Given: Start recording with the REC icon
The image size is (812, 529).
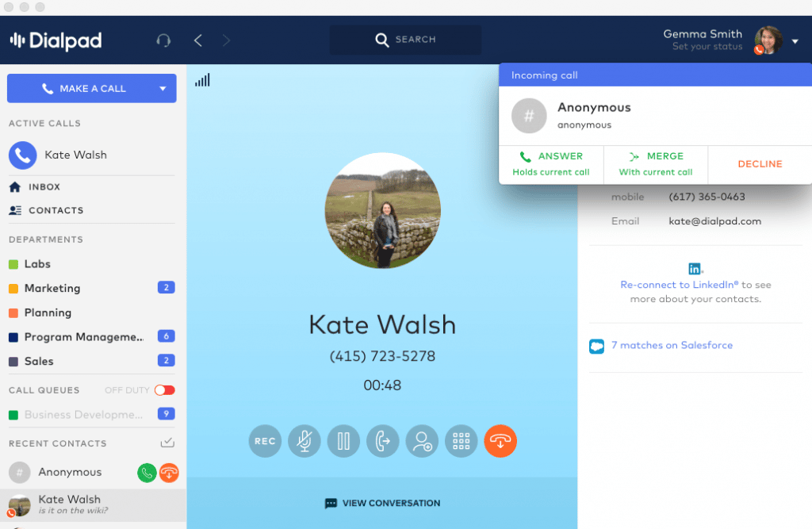Looking at the screenshot, I should tap(265, 441).
